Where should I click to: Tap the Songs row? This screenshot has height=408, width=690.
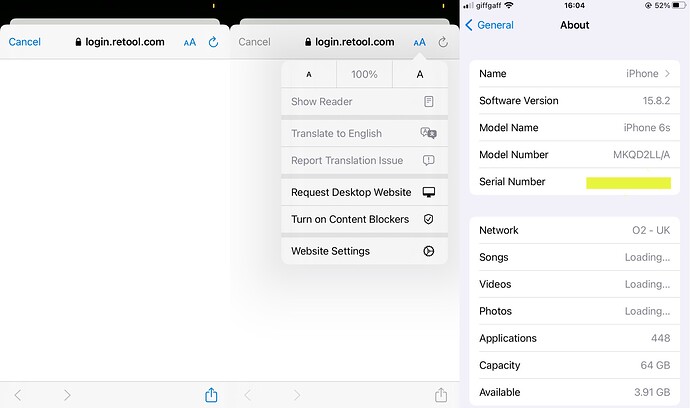574,257
